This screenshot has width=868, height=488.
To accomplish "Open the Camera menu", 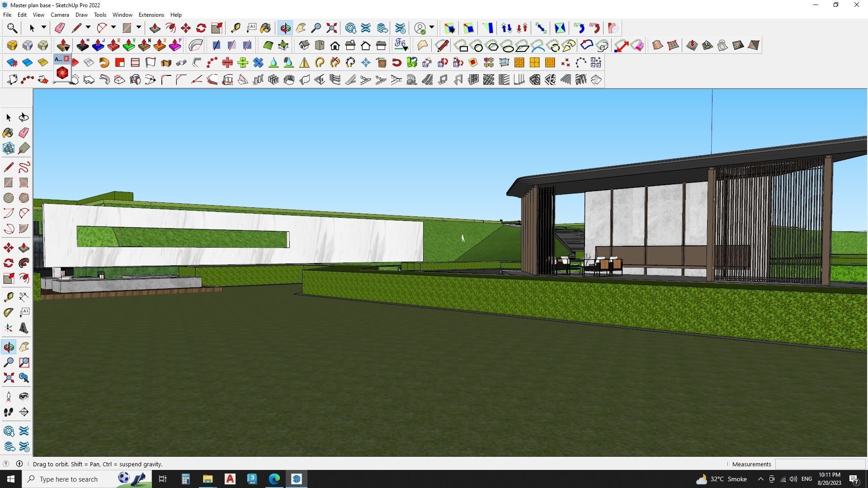I will click(60, 15).
